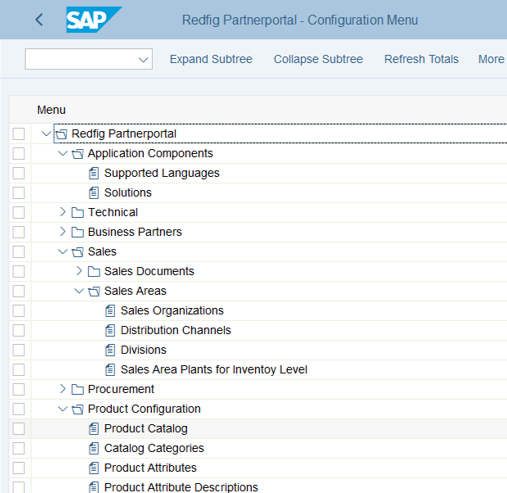This screenshot has width=507, height=493.
Task: Click the document icon next to Supported Languages
Action: [x=94, y=173]
